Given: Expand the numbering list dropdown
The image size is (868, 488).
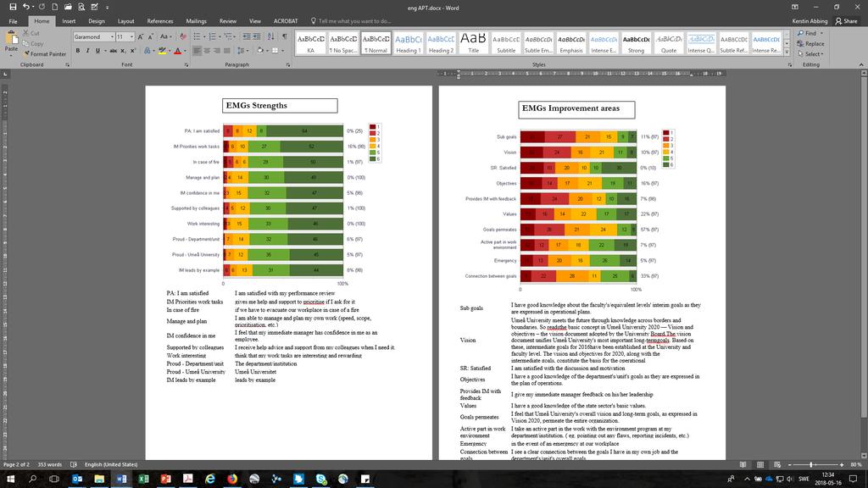Looking at the screenshot, I should pyautogui.click(x=220, y=36).
